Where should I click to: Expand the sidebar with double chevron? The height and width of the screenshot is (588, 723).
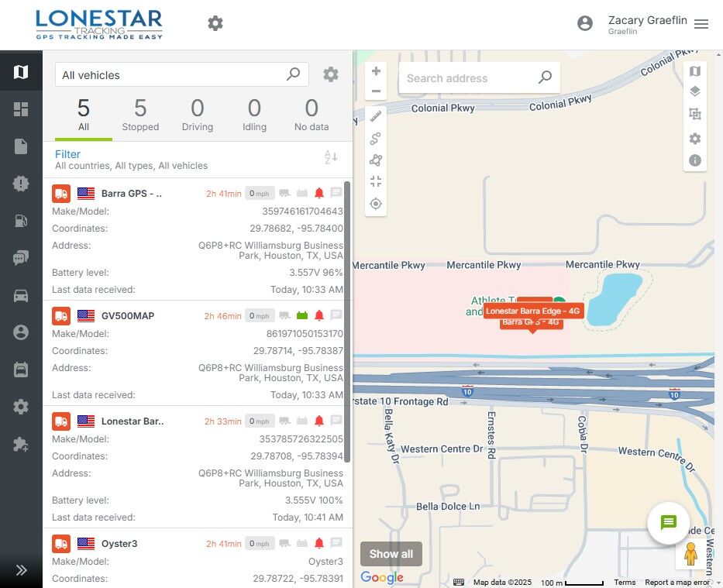pos(21,570)
